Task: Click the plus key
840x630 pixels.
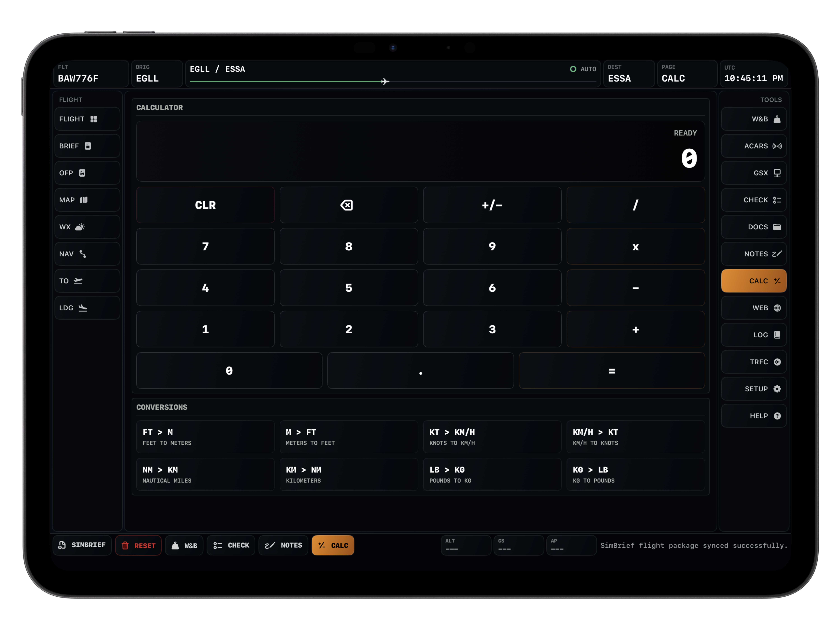Action: click(x=636, y=329)
